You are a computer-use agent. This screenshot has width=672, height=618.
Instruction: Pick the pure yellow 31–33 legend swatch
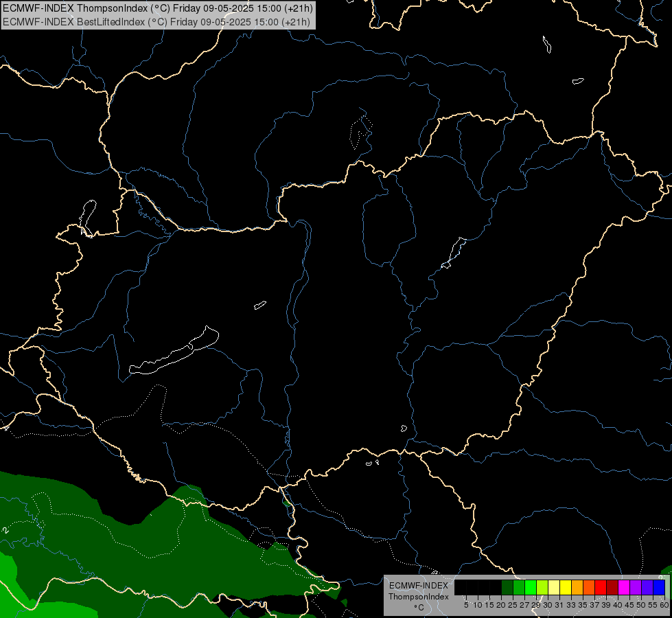566,587
